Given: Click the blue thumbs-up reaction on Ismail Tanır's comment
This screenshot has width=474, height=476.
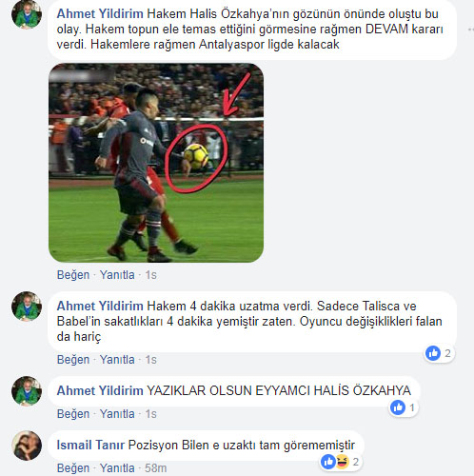Looking at the screenshot, I should [x=328, y=462].
